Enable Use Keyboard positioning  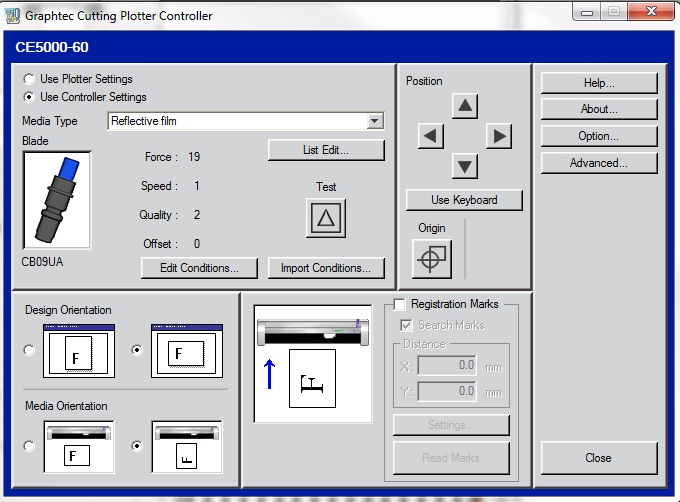[464, 200]
